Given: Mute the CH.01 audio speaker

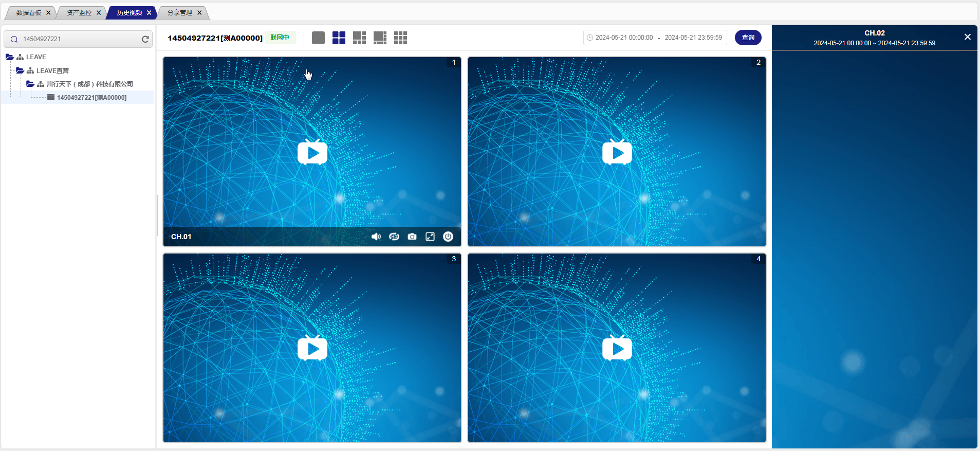Looking at the screenshot, I should (x=376, y=237).
